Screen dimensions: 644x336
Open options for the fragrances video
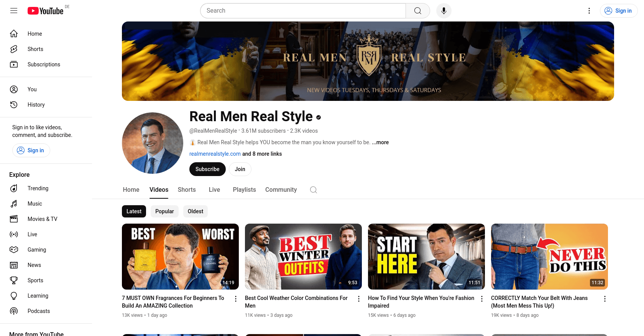[236, 299]
